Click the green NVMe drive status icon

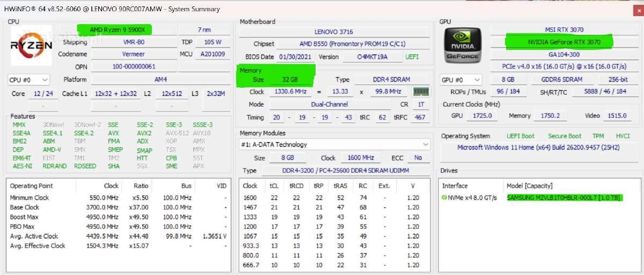[x=444, y=198]
